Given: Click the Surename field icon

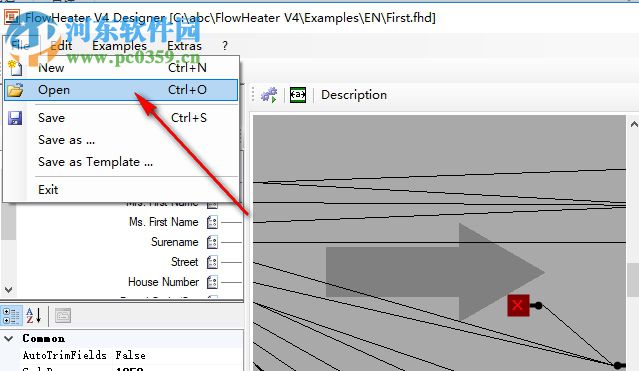Looking at the screenshot, I should coord(212,242).
